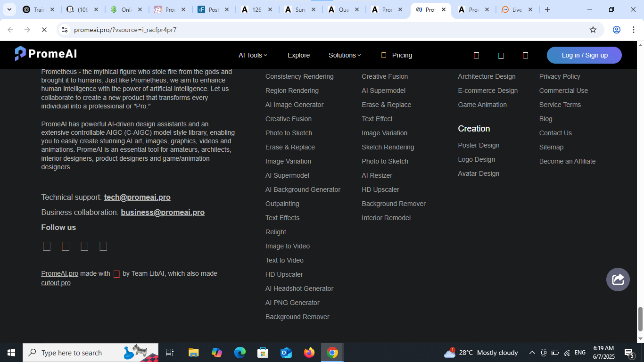
Task: Click the Chrome icon in the taskbar
Action: click(332, 353)
